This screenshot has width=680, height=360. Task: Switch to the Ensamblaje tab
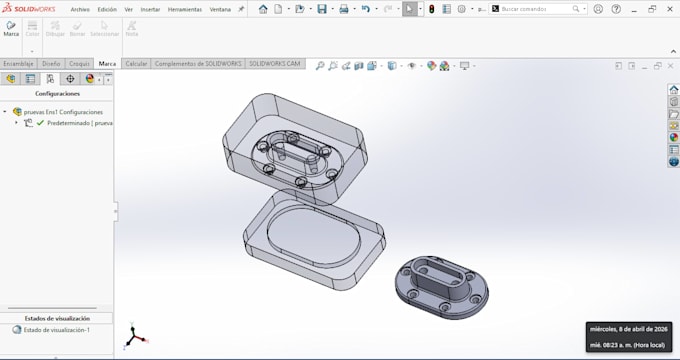18,64
